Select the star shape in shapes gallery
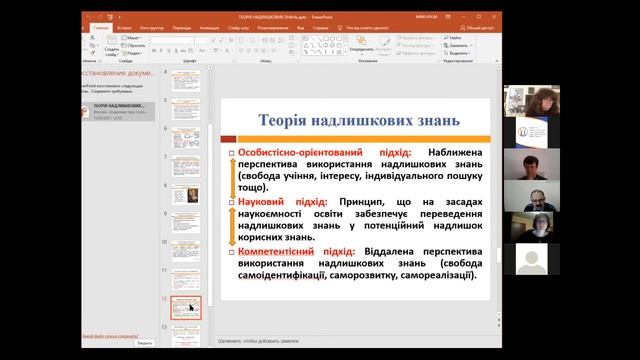Screen dimensions: 640x360 click(339, 52)
